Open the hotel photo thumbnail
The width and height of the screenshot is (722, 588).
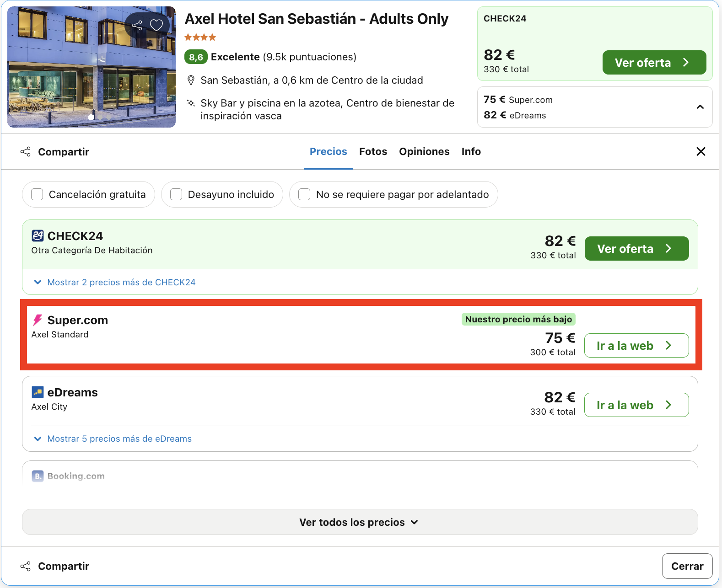[x=92, y=67]
